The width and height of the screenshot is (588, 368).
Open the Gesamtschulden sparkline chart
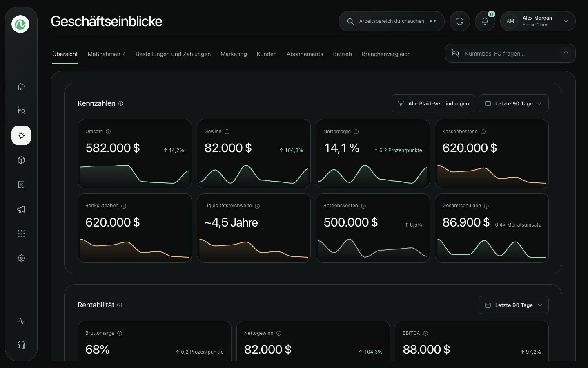492,249
